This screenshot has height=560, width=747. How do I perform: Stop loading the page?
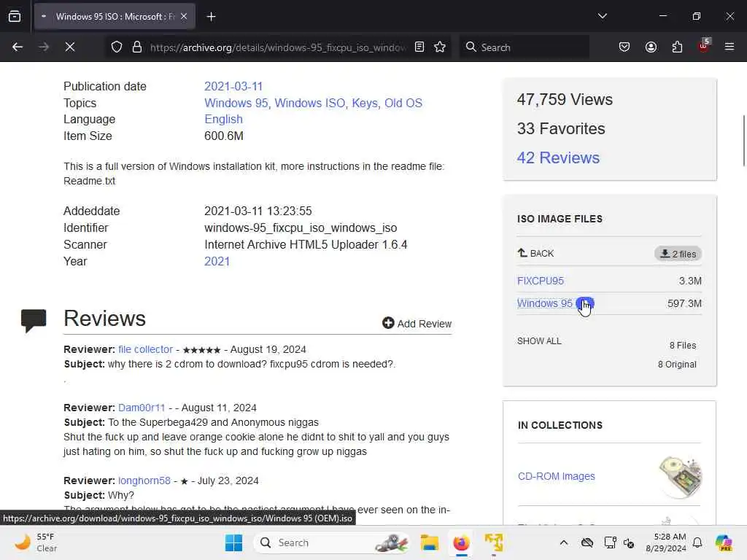(70, 47)
